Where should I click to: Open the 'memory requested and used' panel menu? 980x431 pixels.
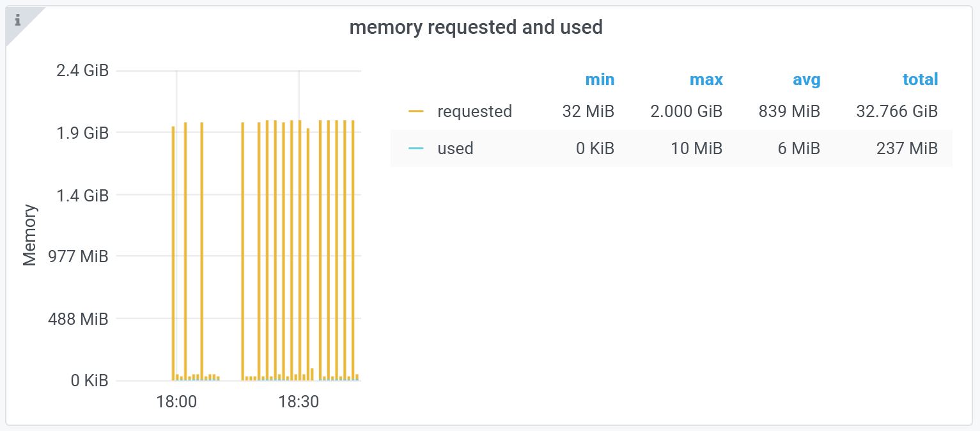(x=476, y=27)
